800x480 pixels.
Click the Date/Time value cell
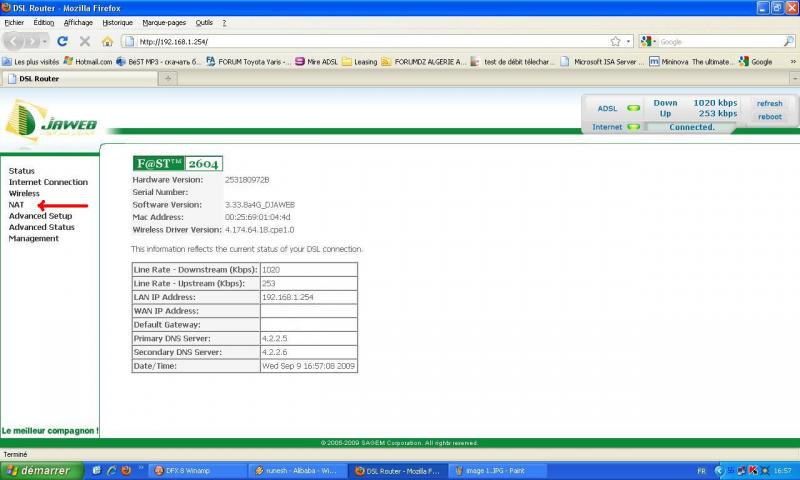click(x=308, y=366)
